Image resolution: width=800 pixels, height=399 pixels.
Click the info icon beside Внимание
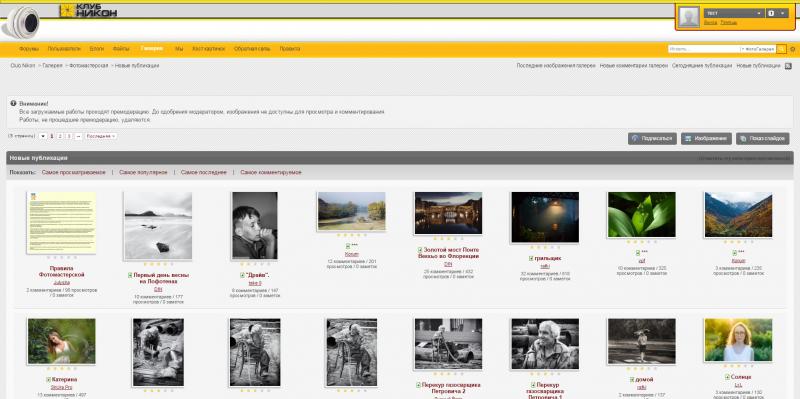[13, 103]
